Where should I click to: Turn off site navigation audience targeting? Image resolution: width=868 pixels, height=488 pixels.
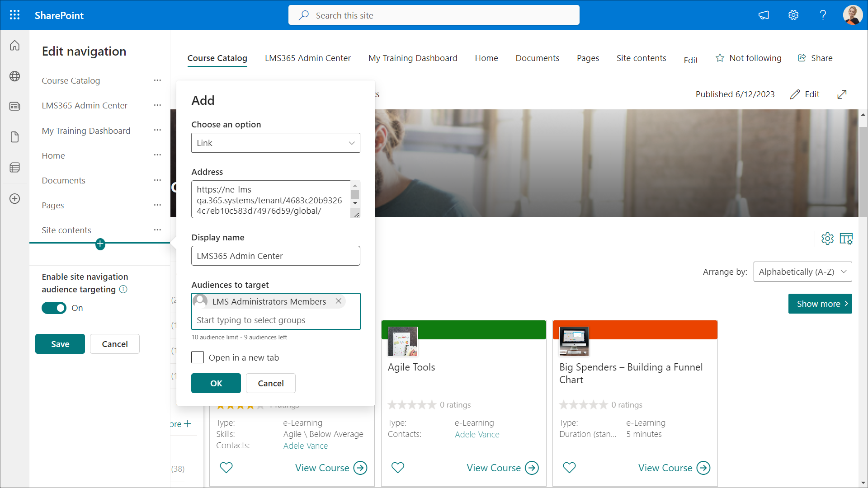point(54,308)
